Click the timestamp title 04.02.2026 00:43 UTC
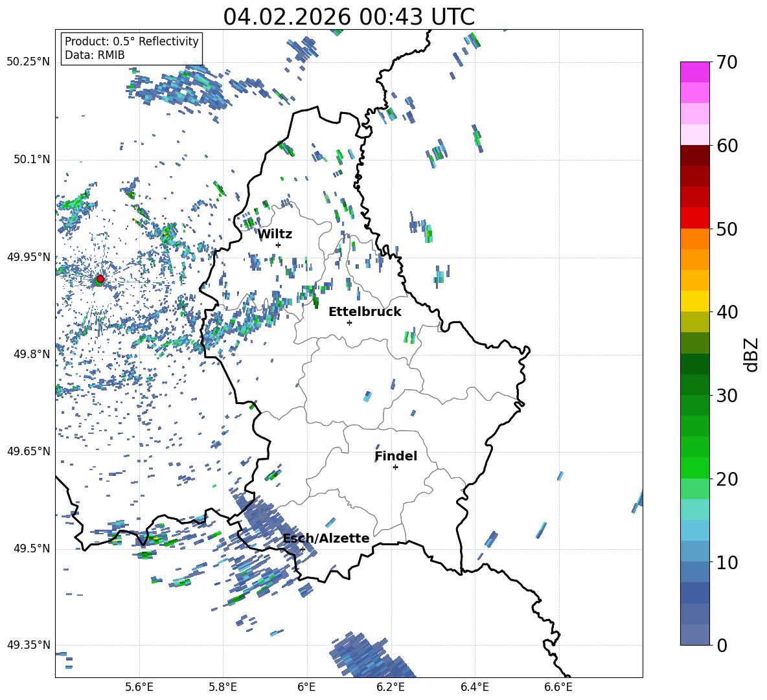767x700 pixels. click(349, 17)
